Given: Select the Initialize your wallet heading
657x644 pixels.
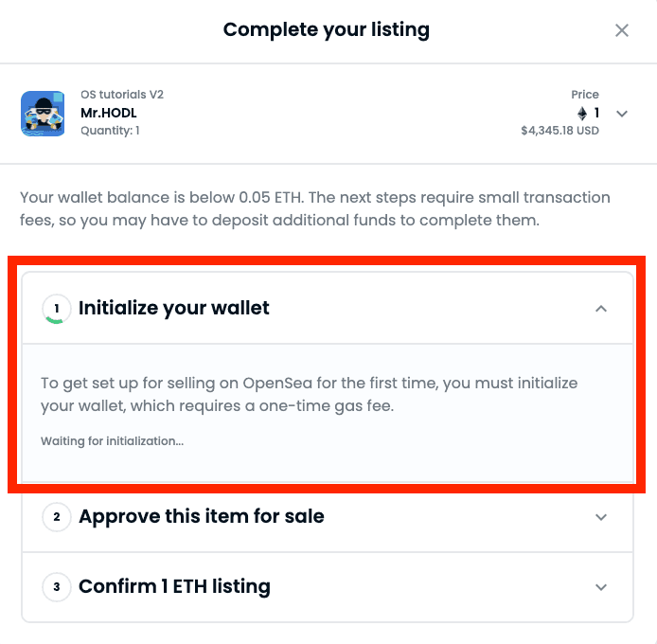Looking at the screenshot, I should [174, 309].
